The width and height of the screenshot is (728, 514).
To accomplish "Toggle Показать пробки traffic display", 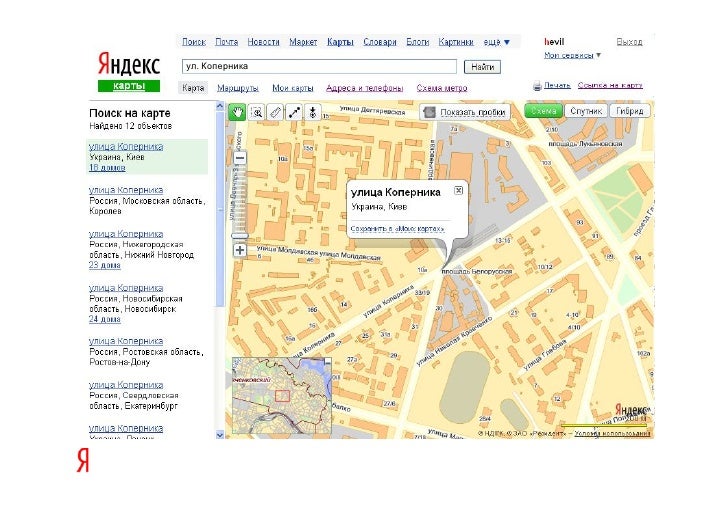I will coord(465,112).
